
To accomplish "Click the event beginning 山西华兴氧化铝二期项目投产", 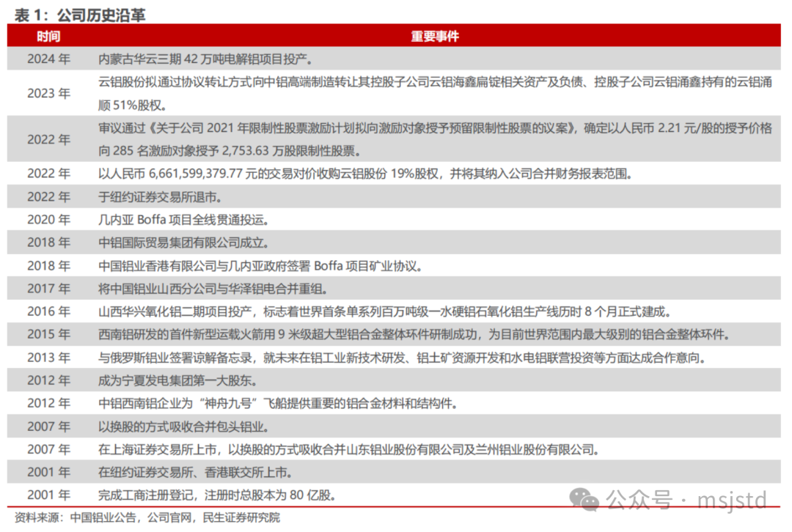I will (384, 311).
